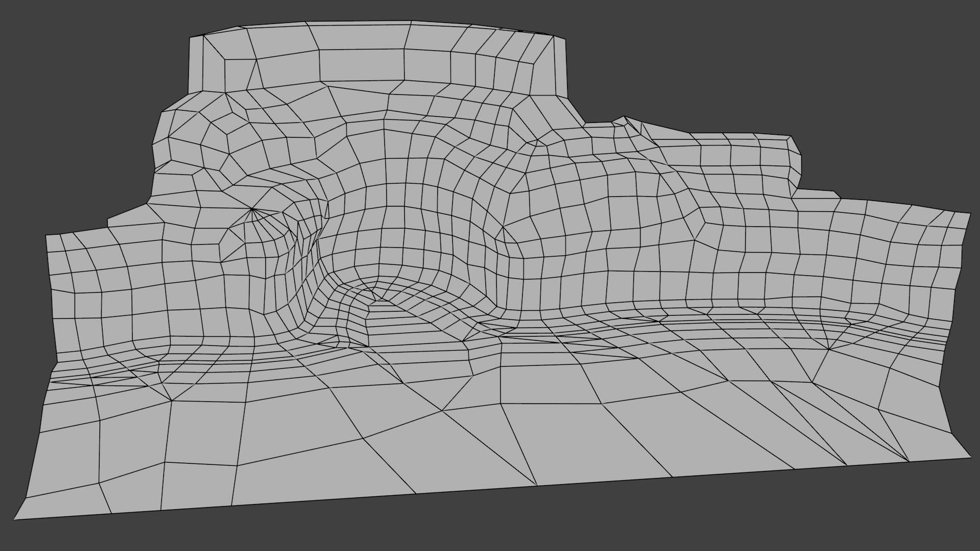980x551 pixels.
Task: Click the bottom-left corner vertex of mesh
Action: 14,519
